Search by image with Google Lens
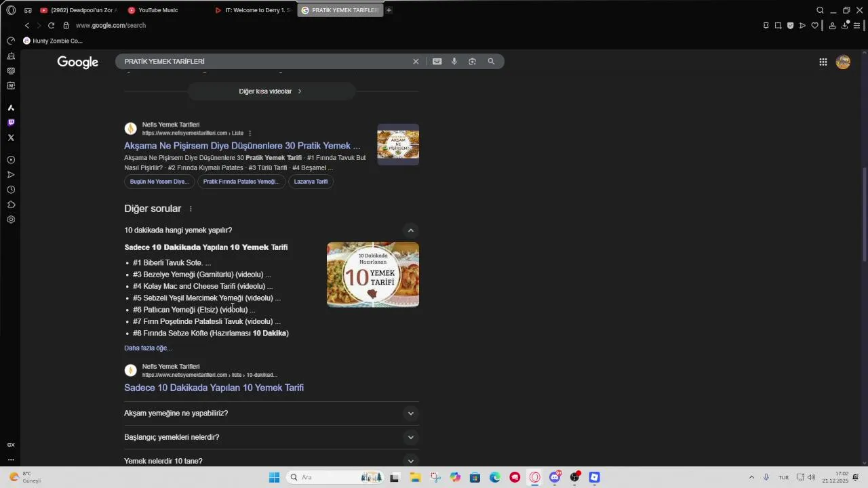This screenshot has height=488, width=868. [472, 62]
